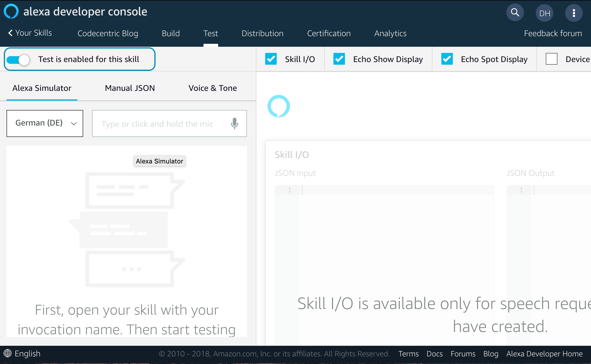Click the Alexa response ring icon

point(278,106)
